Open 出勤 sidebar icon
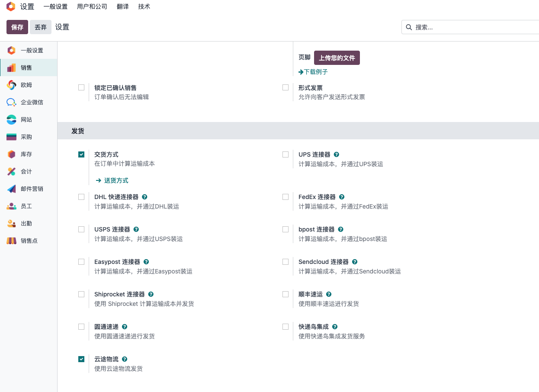 point(11,223)
